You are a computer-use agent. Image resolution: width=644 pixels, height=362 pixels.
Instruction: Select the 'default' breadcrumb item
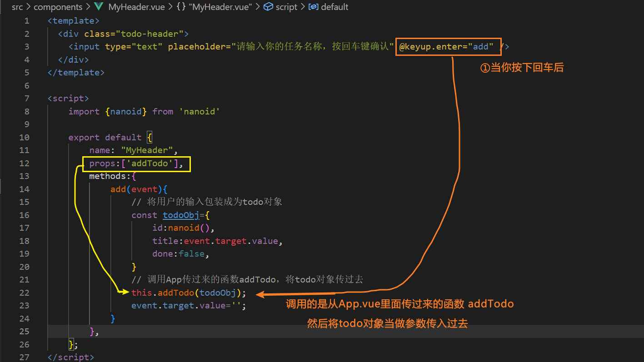point(335,7)
